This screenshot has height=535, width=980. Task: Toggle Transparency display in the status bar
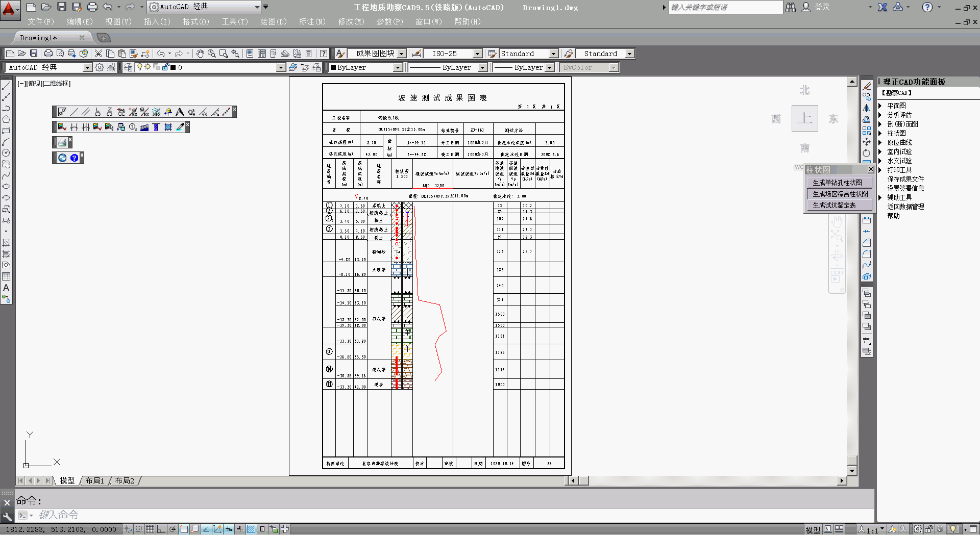(251, 529)
